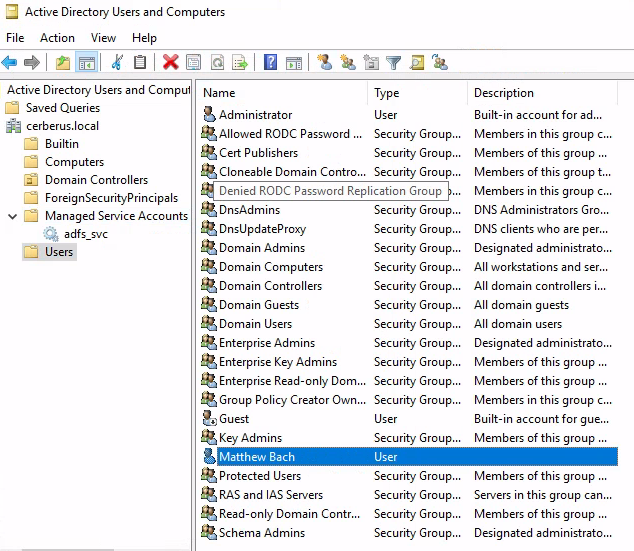Collapse the Managed Service Accounts node
This screenshot has height=551, width=634.
tap(13, 216)
